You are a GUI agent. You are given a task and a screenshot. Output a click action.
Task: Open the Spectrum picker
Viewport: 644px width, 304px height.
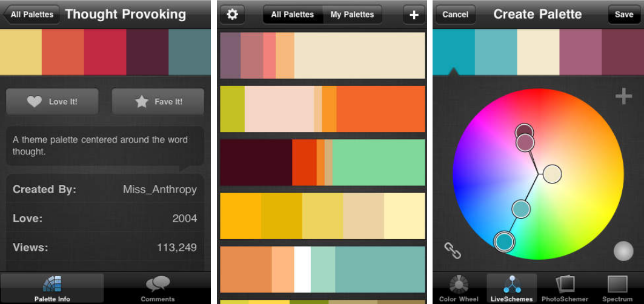tap(617, 288)
